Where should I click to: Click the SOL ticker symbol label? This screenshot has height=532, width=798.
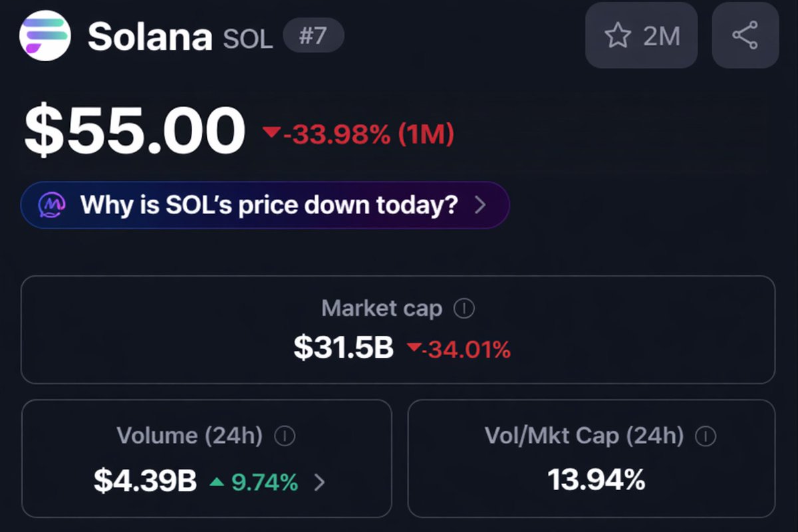pos(247,39)
